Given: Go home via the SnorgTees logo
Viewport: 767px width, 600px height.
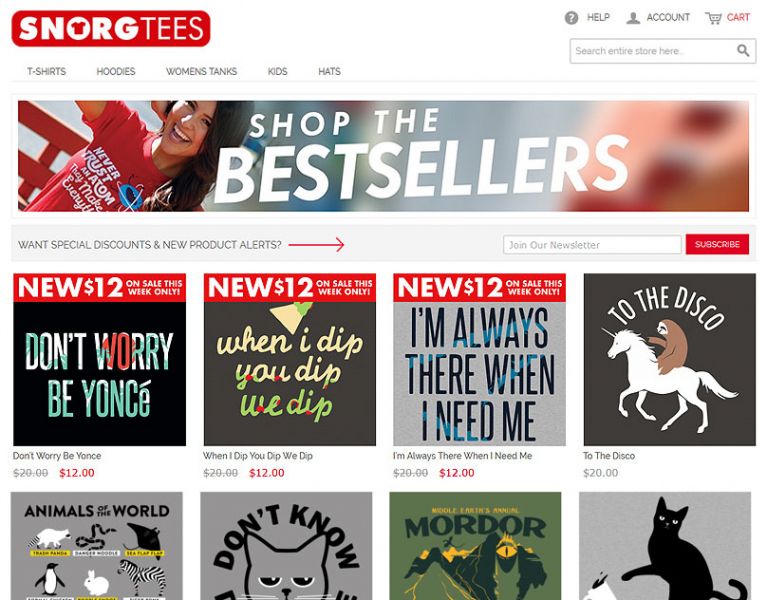Looking at the screenshot, I should point(111,28).
